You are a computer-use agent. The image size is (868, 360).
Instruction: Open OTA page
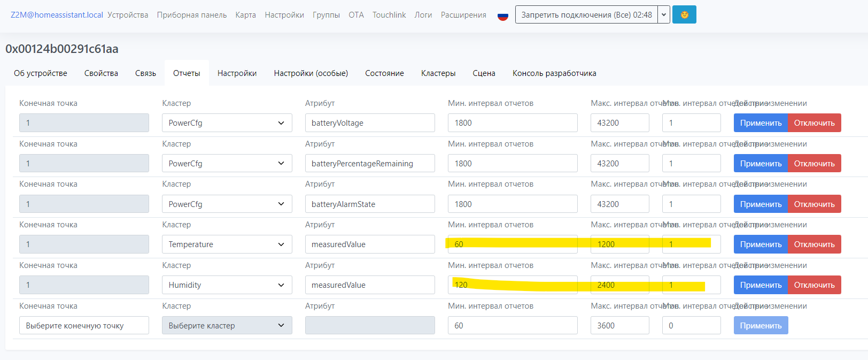[356, 15]
